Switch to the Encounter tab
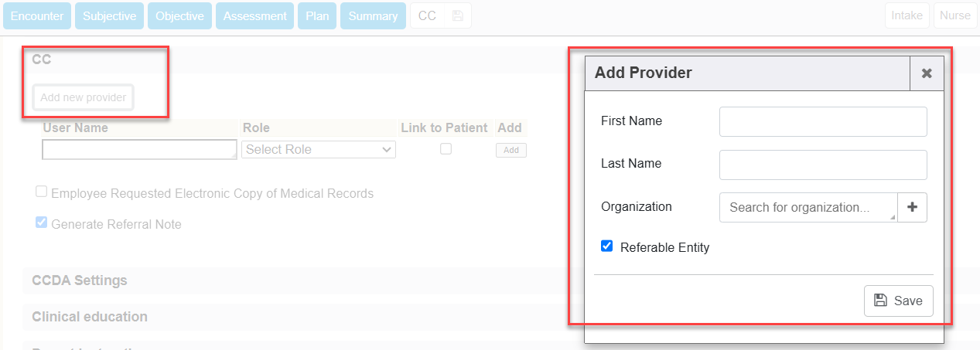 pos(37,16)
